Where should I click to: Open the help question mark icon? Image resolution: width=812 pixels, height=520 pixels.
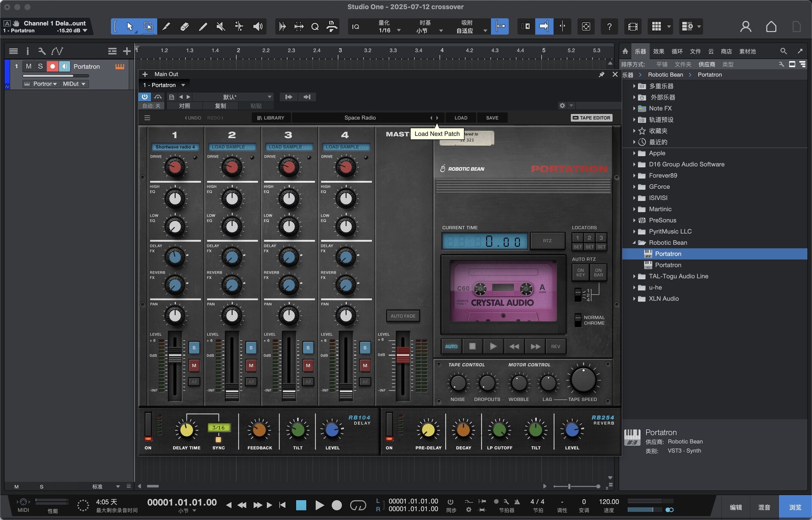click(x=609, y=27)
